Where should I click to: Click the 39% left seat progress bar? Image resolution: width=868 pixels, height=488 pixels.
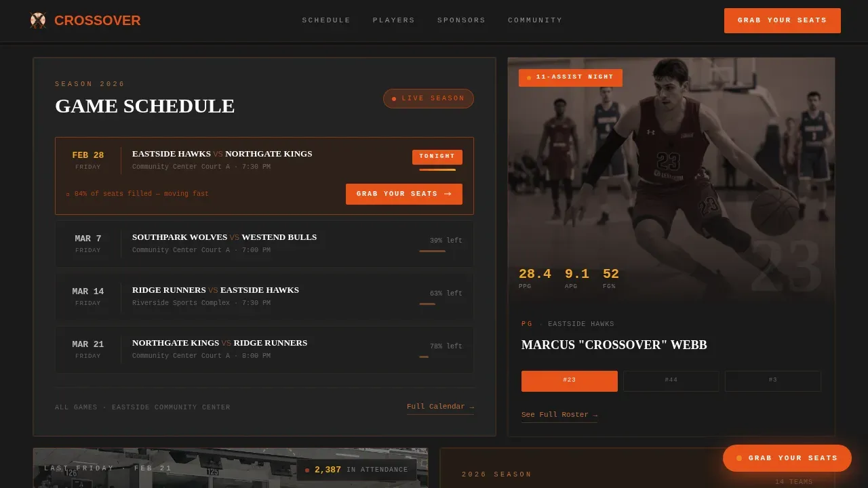pos(441,251)
